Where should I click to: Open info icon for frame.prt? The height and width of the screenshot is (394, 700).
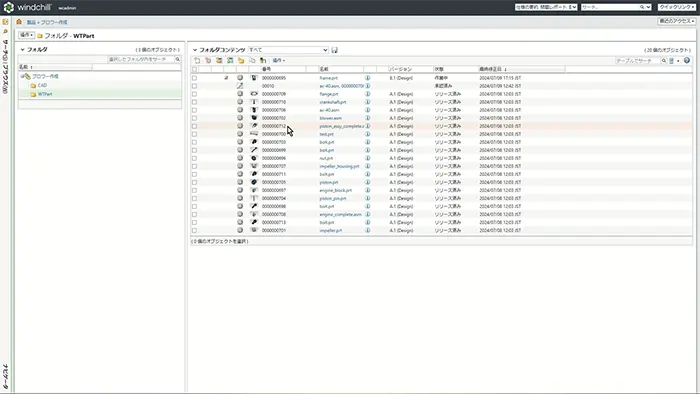(x=367, y=78)
